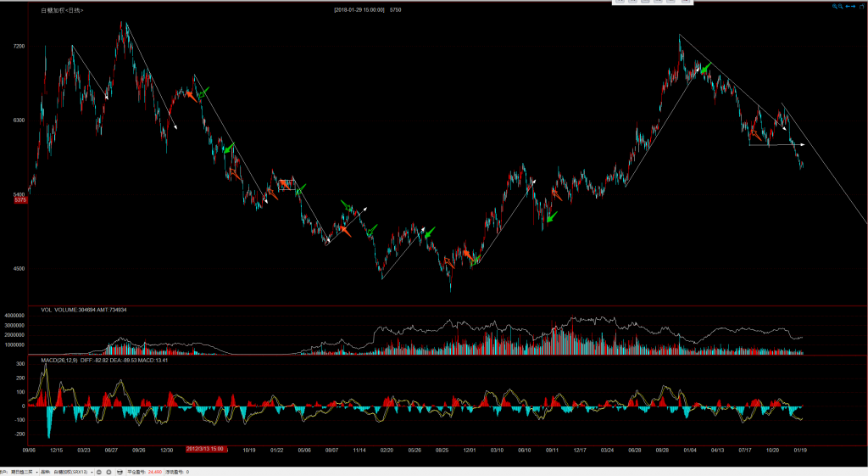Click the 01/19 date on time axis
The image size is (868, 476).
[x=800, y=450]
